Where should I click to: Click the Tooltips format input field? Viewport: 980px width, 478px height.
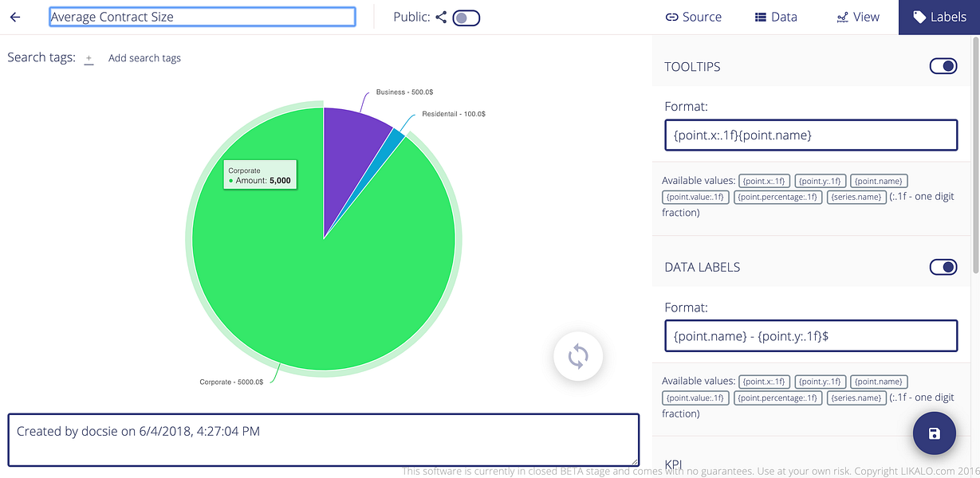click(x=811, y=135)
